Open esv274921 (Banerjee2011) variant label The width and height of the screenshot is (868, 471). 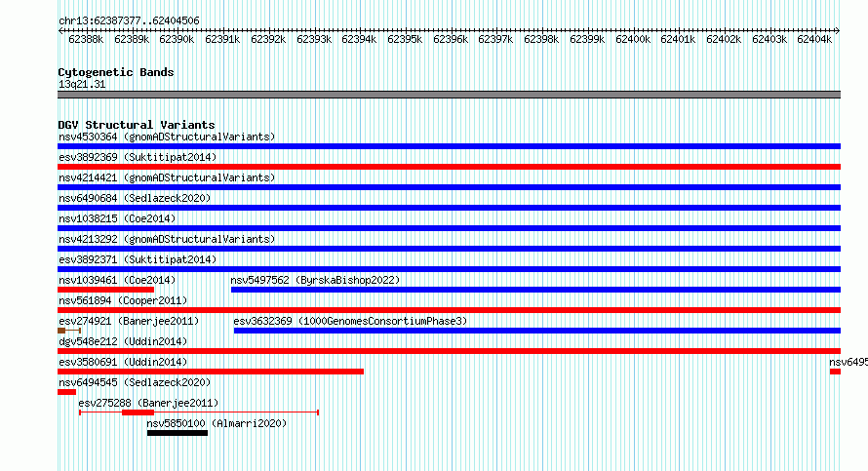pos(129,321)
